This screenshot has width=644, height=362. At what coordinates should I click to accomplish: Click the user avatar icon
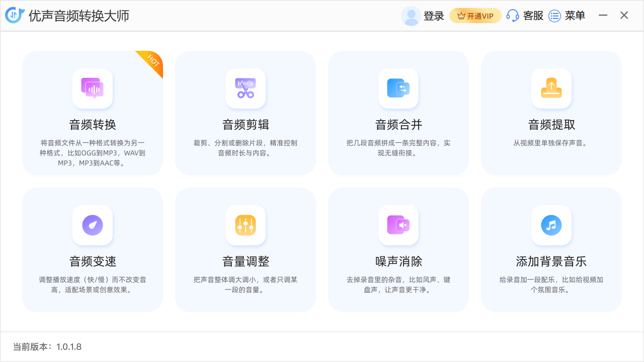[x=411, y=16]
